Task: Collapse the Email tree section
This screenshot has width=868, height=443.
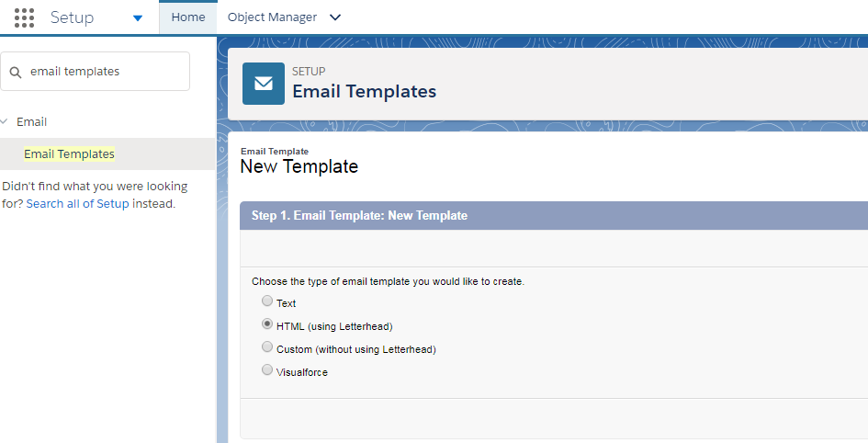Action: [5, 121]
